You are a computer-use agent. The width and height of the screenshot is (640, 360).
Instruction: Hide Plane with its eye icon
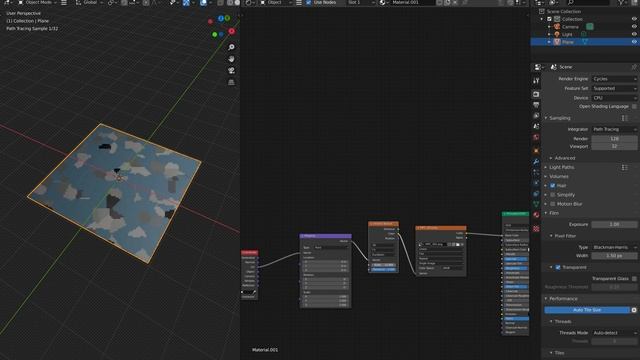point(634,42)
